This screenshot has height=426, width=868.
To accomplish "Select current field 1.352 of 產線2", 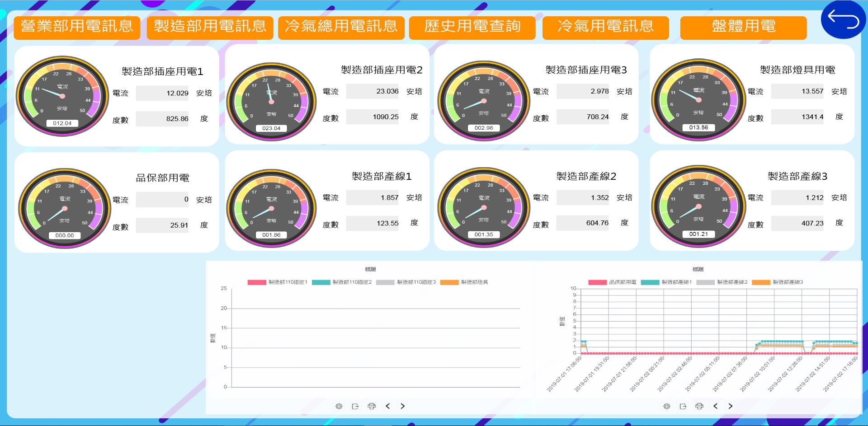I will pos(583,198).
